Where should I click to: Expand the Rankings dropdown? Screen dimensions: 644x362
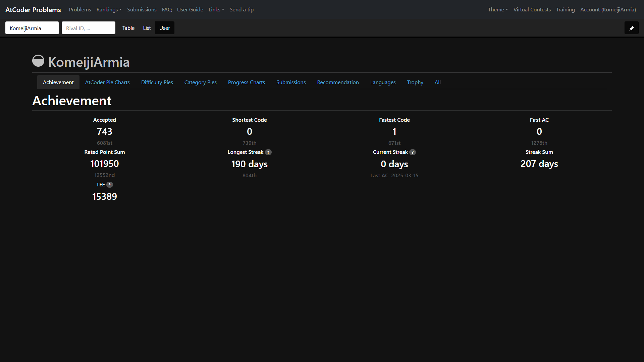pos(109,10)
